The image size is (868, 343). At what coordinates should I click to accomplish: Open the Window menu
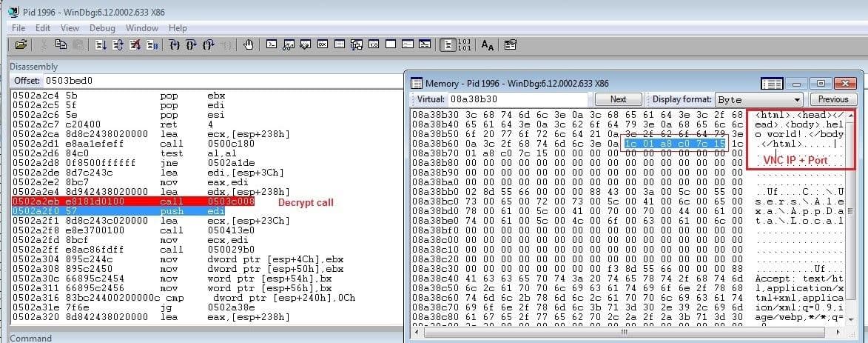coord(141,28)
